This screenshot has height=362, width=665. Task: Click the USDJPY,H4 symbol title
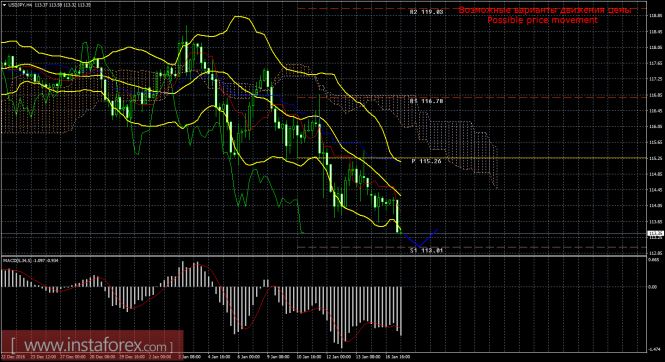(x=19, y=5)
